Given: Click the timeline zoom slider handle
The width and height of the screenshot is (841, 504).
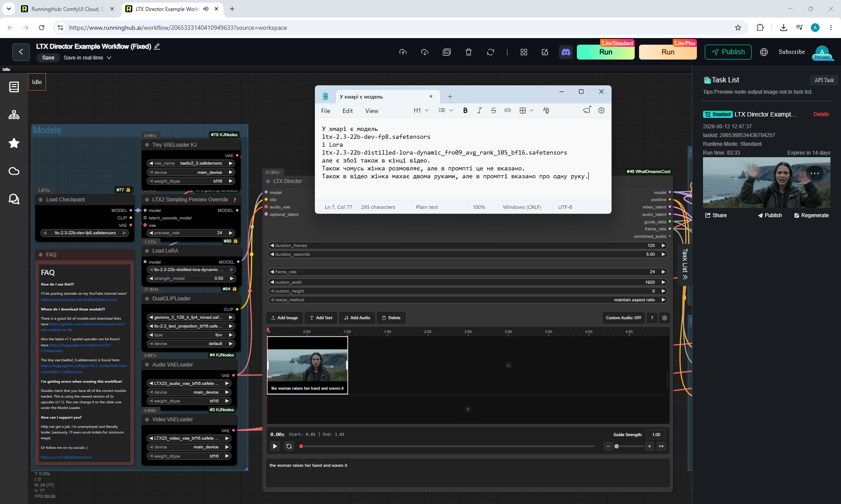Looking at the screenshot, I should [x=617, y=446].
